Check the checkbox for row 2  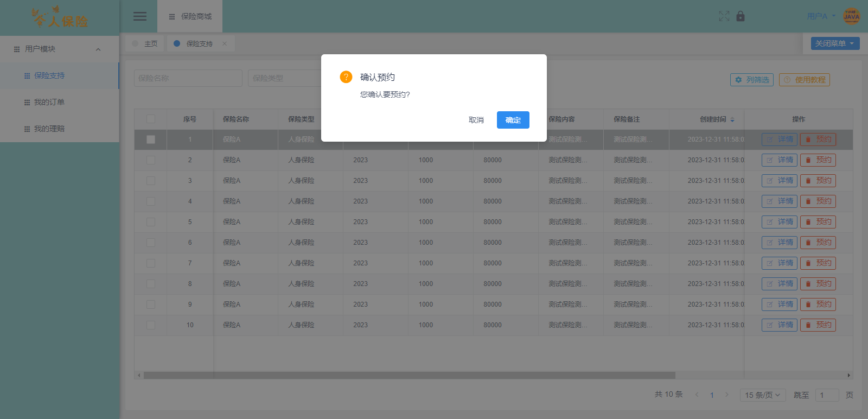coord(151,160)
